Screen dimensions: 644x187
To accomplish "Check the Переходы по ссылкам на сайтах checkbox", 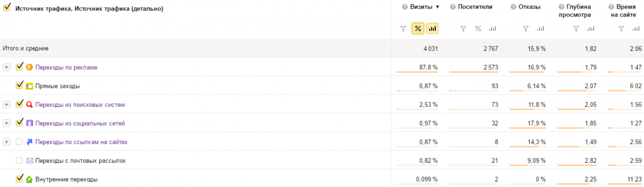I will coord(19,142).
